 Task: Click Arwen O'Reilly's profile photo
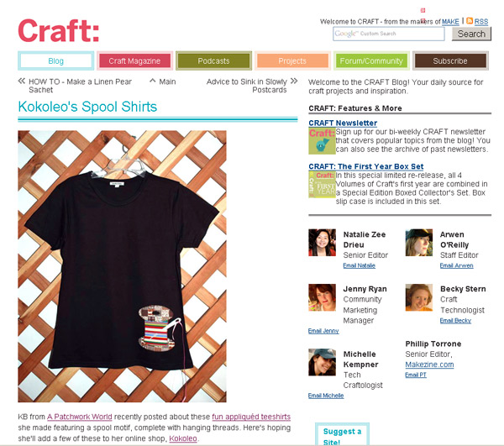point(419,242)
